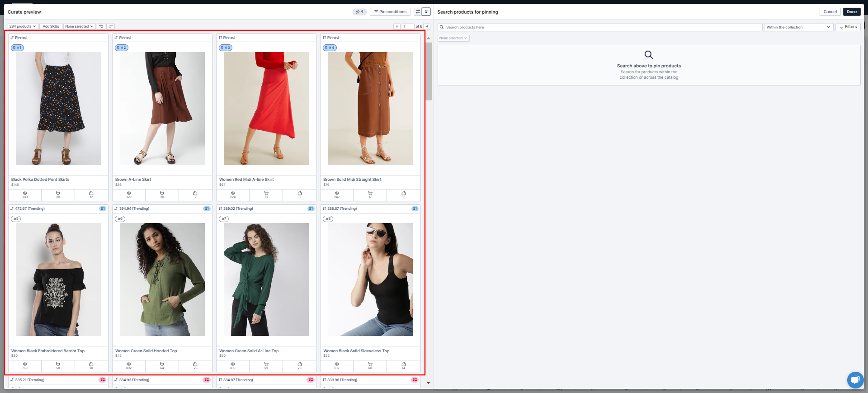Viewport: 868px width, 393px height.
Task: Click the S1 tag on the 388.67 Trending card
Action: tap(415, 208)
